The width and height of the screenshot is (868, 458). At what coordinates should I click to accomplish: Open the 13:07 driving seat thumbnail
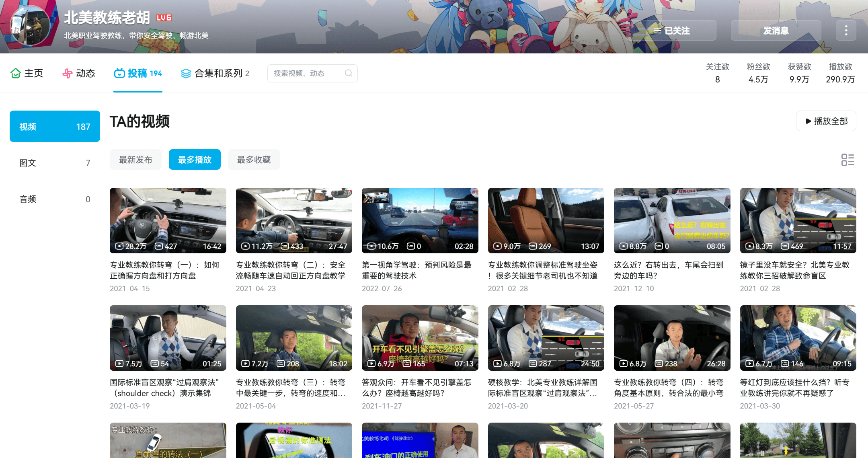[546, 220]
